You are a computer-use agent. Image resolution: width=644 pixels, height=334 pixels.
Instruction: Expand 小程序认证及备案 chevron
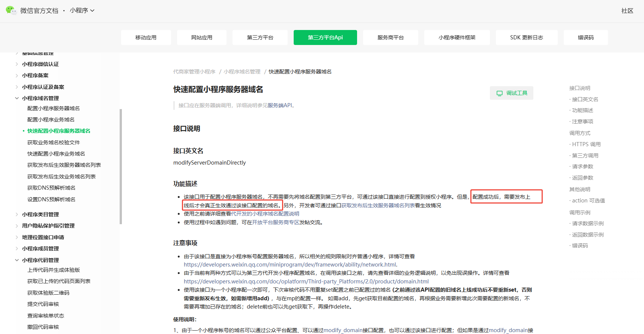pyautogui.click(x=17, y=87)
